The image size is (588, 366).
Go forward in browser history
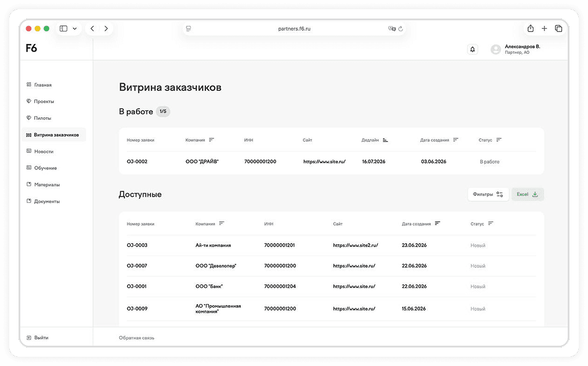106,28
